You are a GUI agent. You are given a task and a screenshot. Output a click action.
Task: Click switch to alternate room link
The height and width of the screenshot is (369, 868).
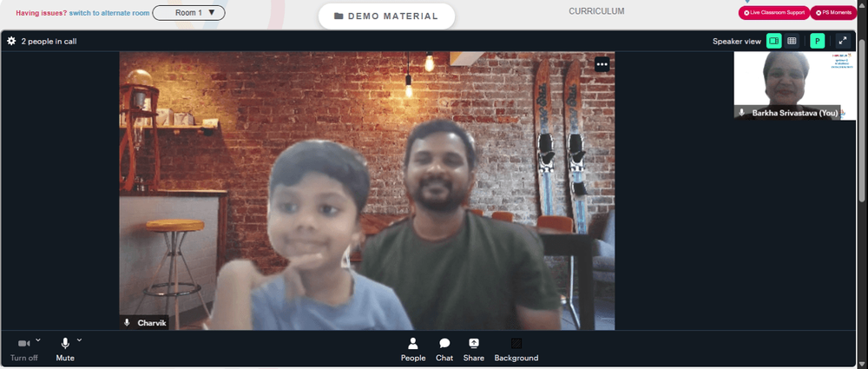(x=109, y=13)
